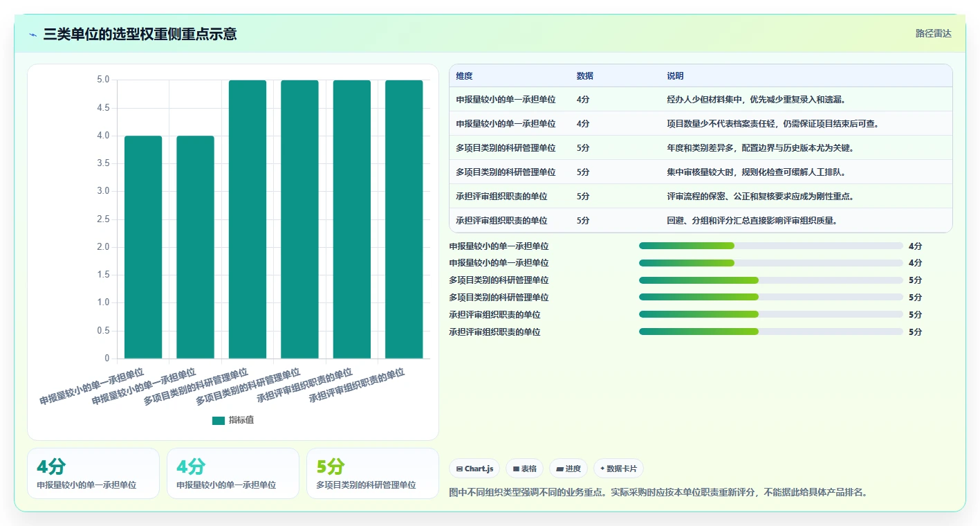Select the row about 年度和类别差异多
Viewport: 980px width, 526px height.
(x=701, y=148)
